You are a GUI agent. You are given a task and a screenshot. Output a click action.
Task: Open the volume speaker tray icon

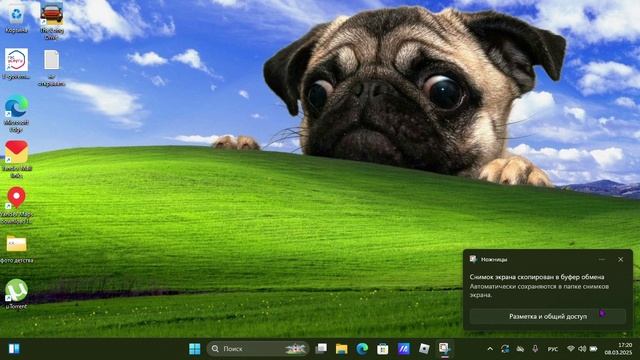[x=582, y=349]
